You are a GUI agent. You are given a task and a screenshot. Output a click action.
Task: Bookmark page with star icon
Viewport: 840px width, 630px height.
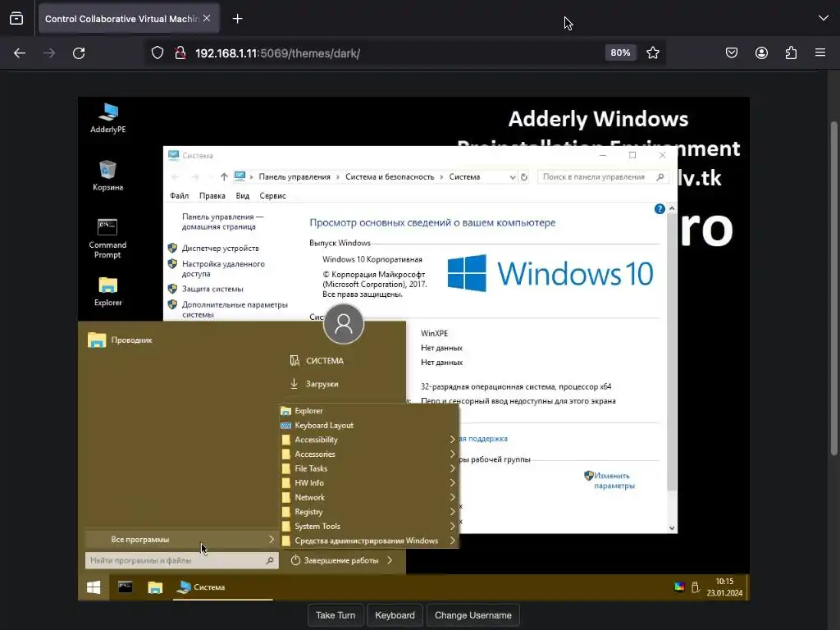pyautogui.click(x=652, y=52)
